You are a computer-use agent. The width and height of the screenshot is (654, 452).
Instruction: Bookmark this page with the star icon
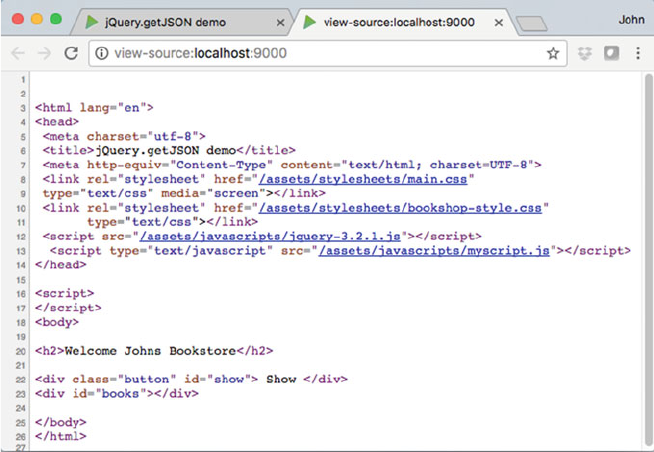click(x=553, y=53)
